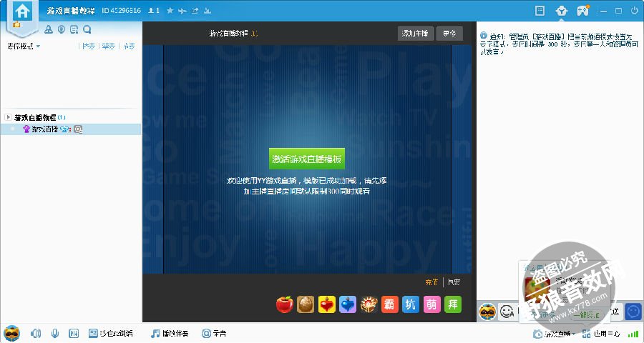The image size is (644, 343).
Task: Click the home house icon
Action: tap(22, 11)
